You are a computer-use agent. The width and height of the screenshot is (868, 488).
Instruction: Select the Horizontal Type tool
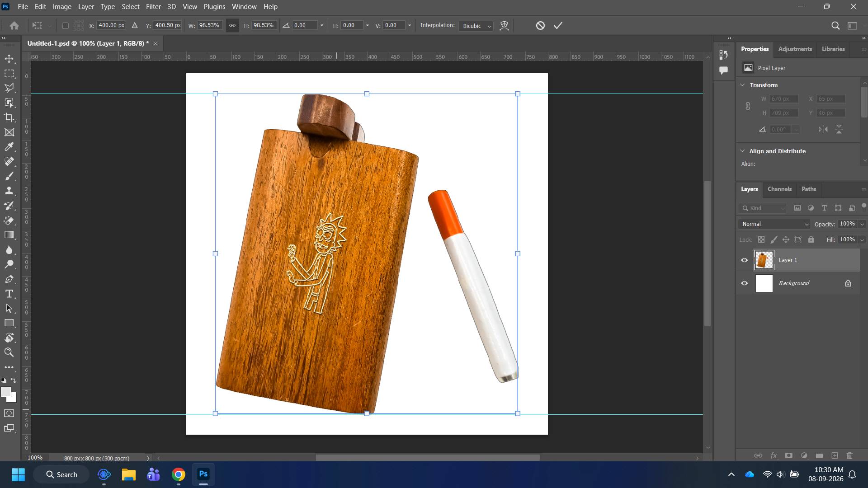(x=9, y=294)
